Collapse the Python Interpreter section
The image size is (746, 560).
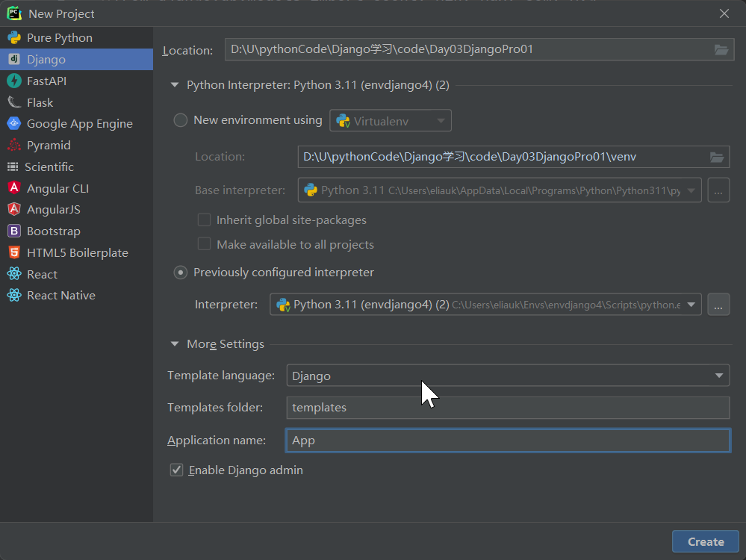click(x=175, y=85)
